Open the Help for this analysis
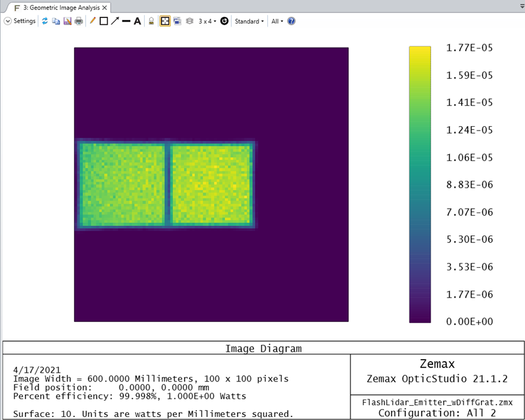 (x=290, y=21)
